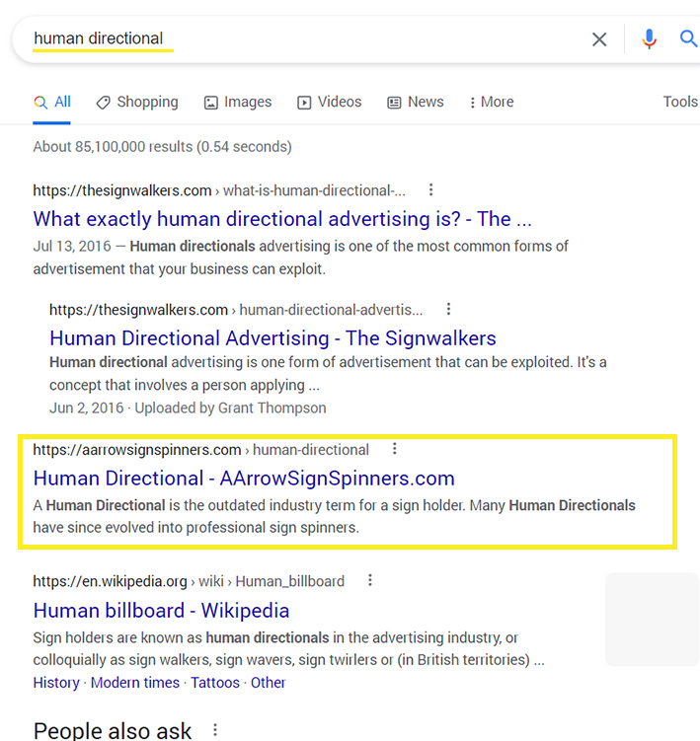Viewport: 700px width, 741px height.
Task: Go to the News tab
Action: coord(416,102)
